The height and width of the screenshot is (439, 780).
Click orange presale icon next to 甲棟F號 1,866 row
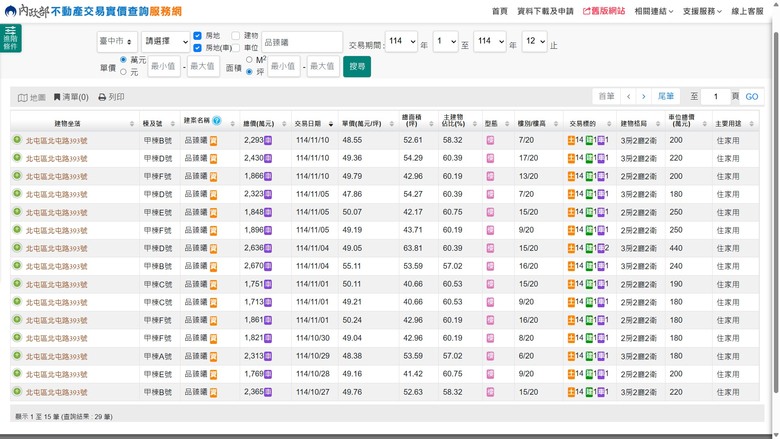(x=213, y=176)
